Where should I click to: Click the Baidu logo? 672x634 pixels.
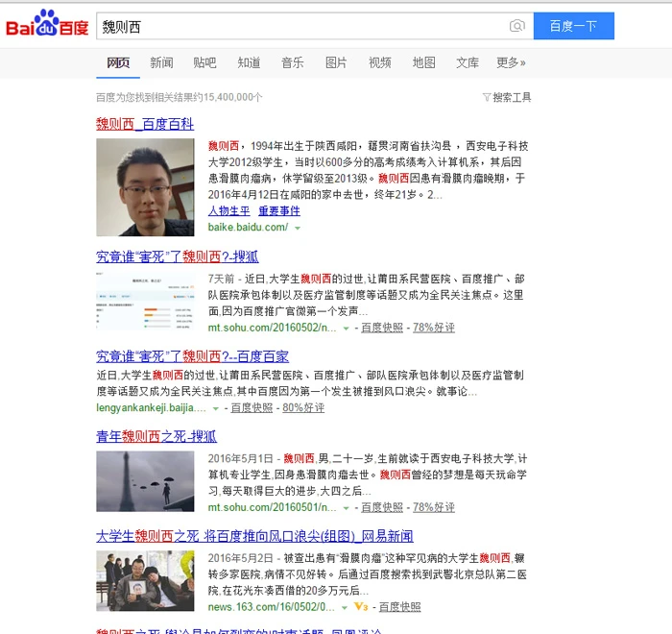pos(47,24)
